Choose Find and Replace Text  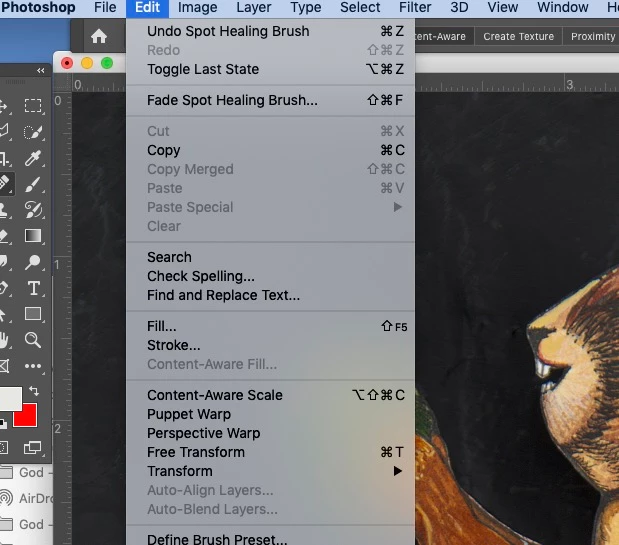(x=270, y=295)
